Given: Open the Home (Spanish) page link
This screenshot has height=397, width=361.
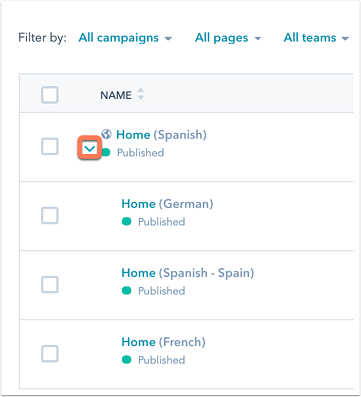Looking at the screenshot, I should click(x=161, y=135).
